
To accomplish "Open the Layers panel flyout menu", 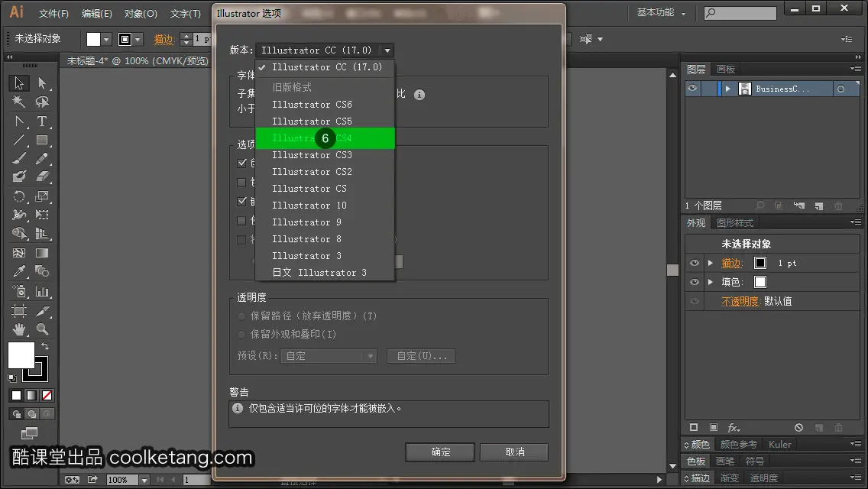I will [855, 69].
